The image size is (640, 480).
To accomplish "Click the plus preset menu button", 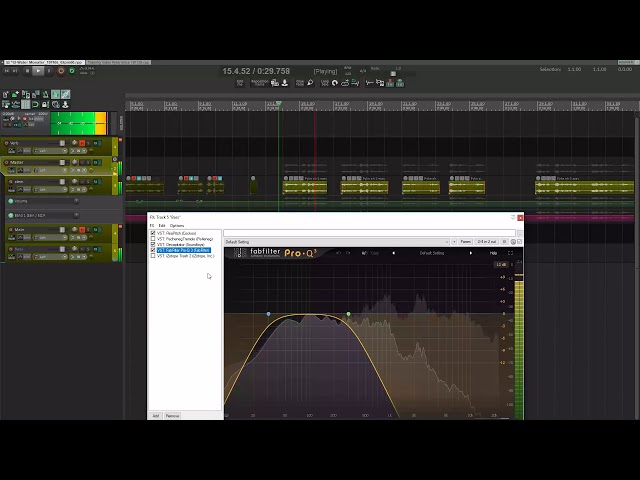I will click(454, 242).
